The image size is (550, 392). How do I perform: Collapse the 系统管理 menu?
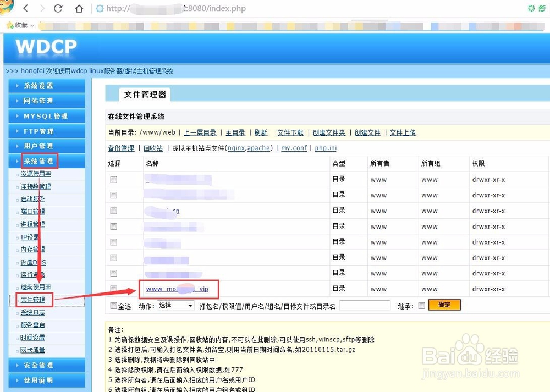47,161
